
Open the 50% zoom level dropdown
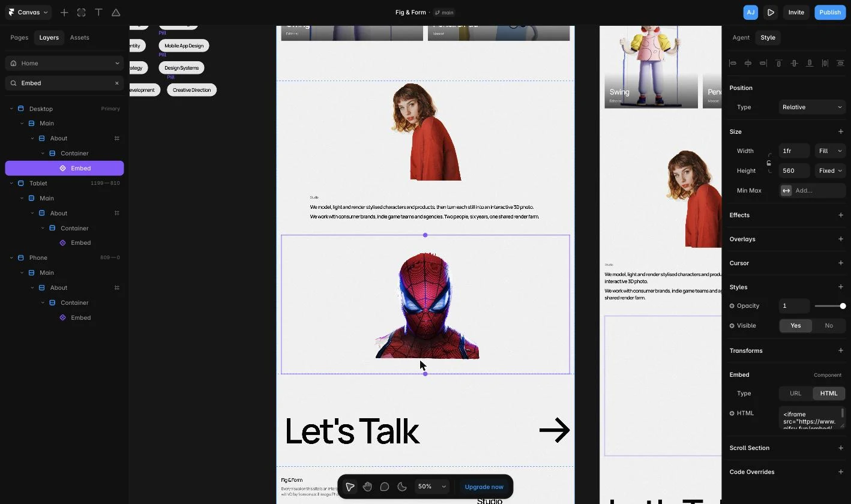click(432, 487)
